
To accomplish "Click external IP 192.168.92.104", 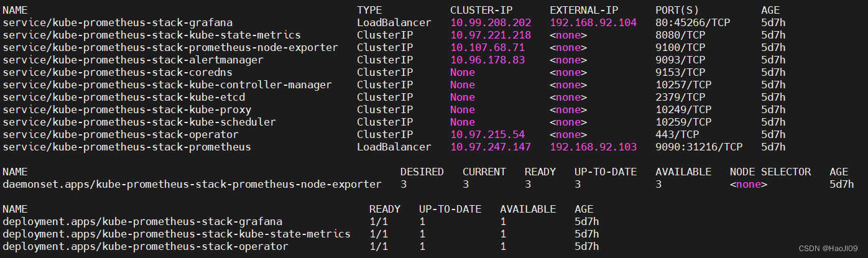I will click(x=593, y=22).
